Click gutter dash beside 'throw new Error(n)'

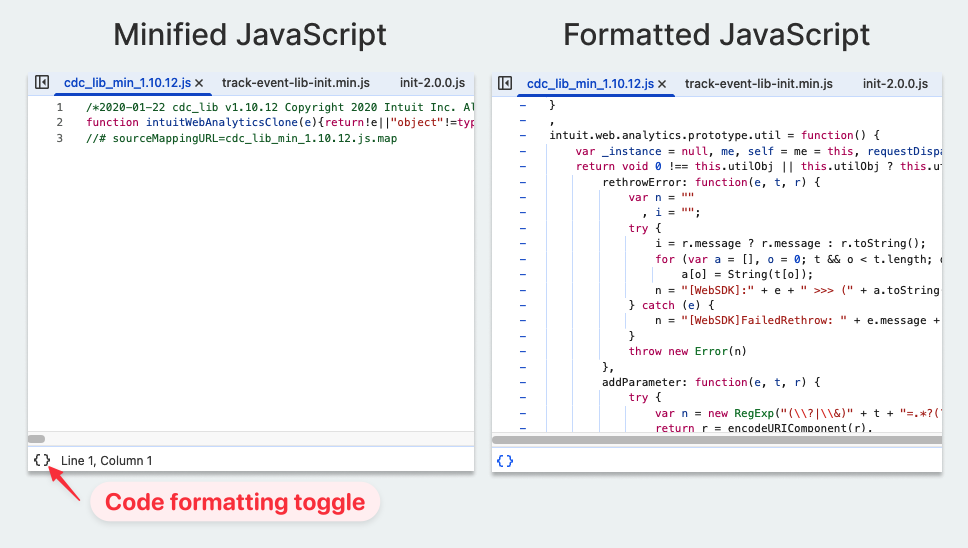click(x=523, y=351)
